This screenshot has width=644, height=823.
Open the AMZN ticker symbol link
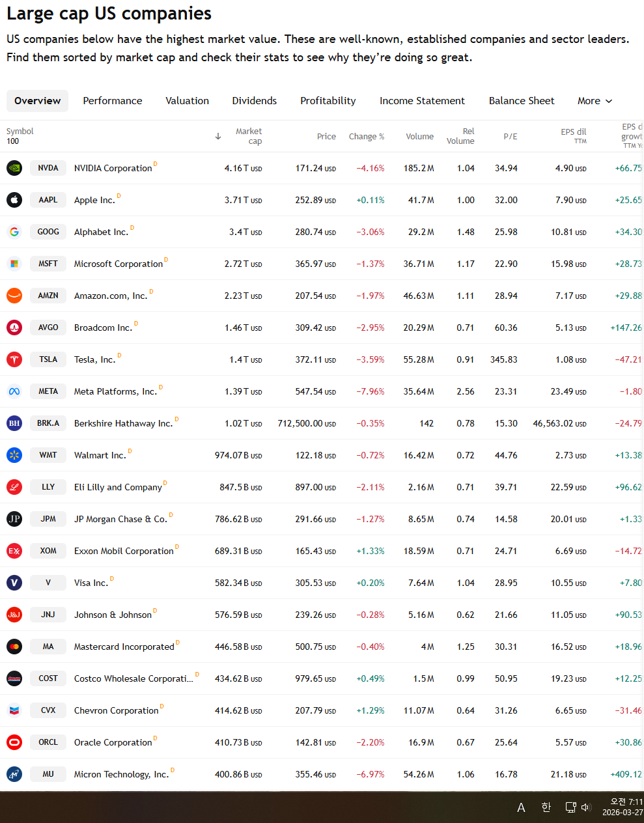point(48,296)
